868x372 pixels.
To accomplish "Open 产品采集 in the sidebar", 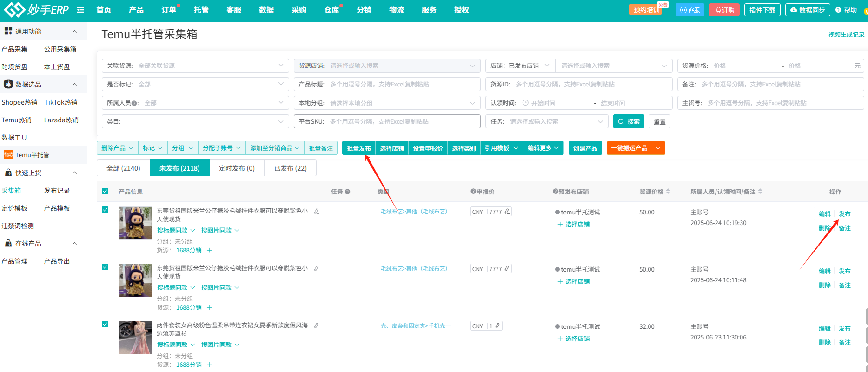I will click(14, 49).
